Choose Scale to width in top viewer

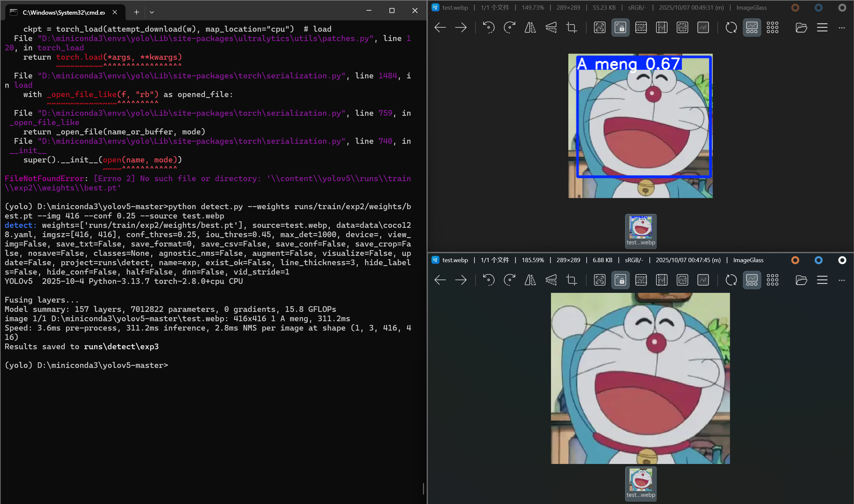click(x=641, y=27)
